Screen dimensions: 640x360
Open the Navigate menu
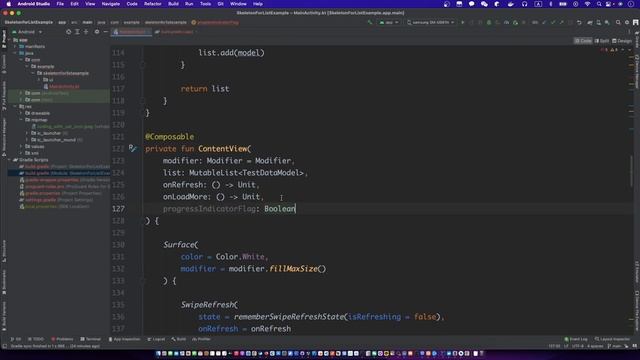click(x=111, y=4)
